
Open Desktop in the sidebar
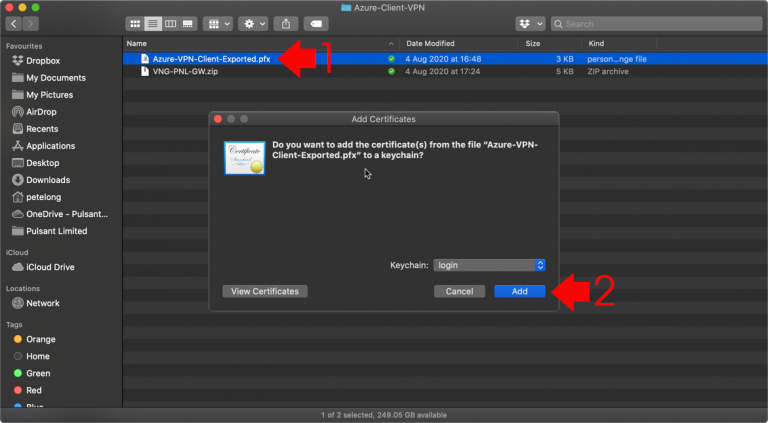[x=43, y=163]
